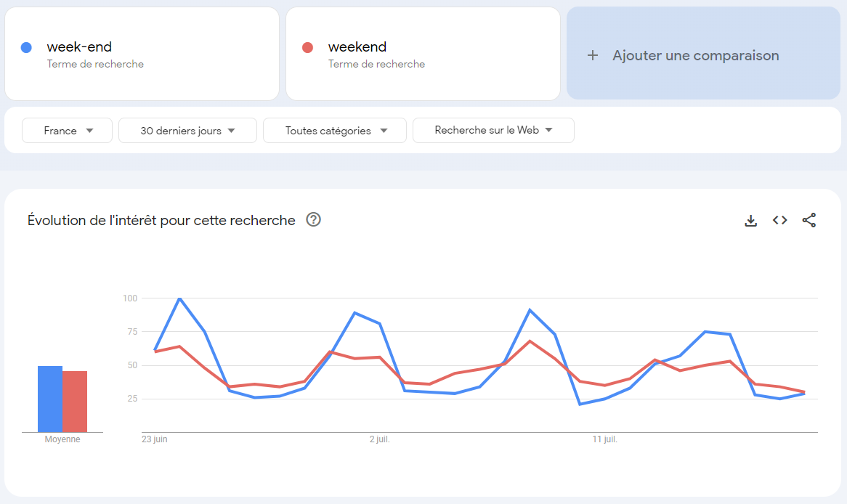
Task: Open the Recherche sur le Web dropdown
Action: click(x=493, y=130)
